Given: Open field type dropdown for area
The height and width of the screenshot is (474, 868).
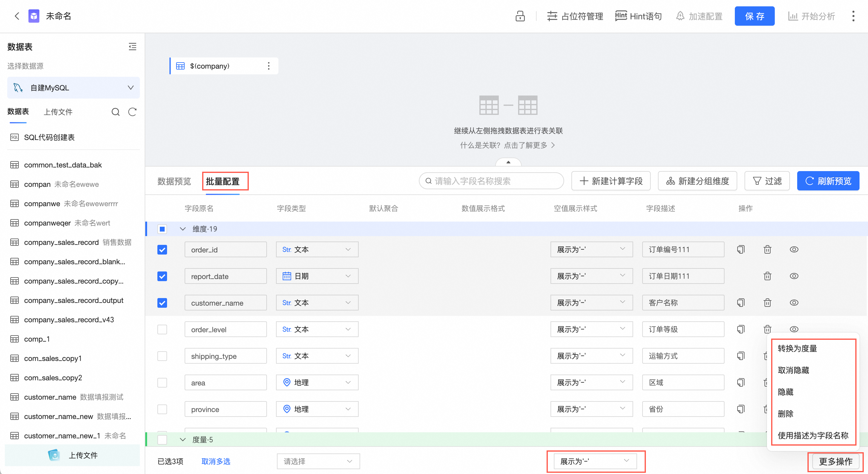Looking at the screenshot, I should coord(317,382).
